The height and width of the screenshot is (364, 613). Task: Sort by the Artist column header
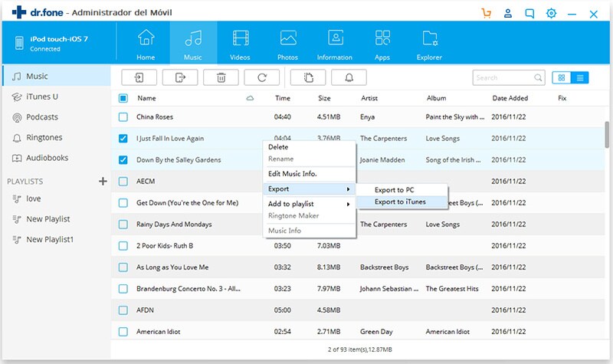(369, 98)
